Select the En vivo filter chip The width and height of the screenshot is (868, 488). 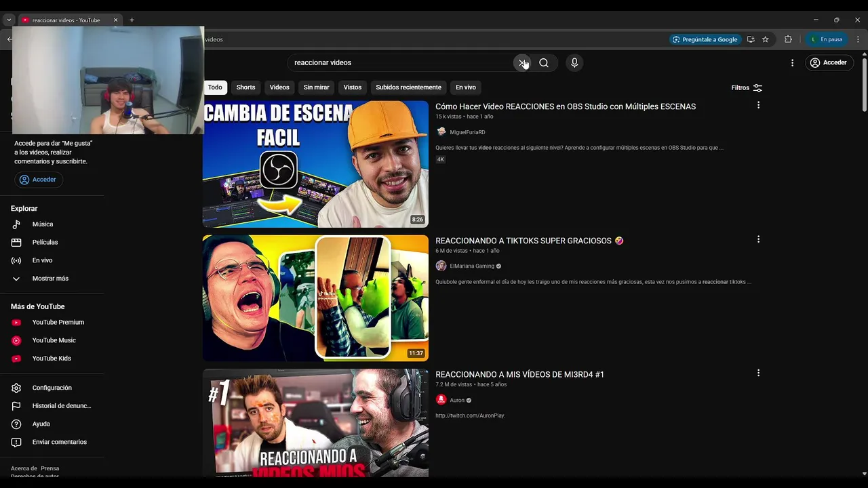(x=465, y=87)
